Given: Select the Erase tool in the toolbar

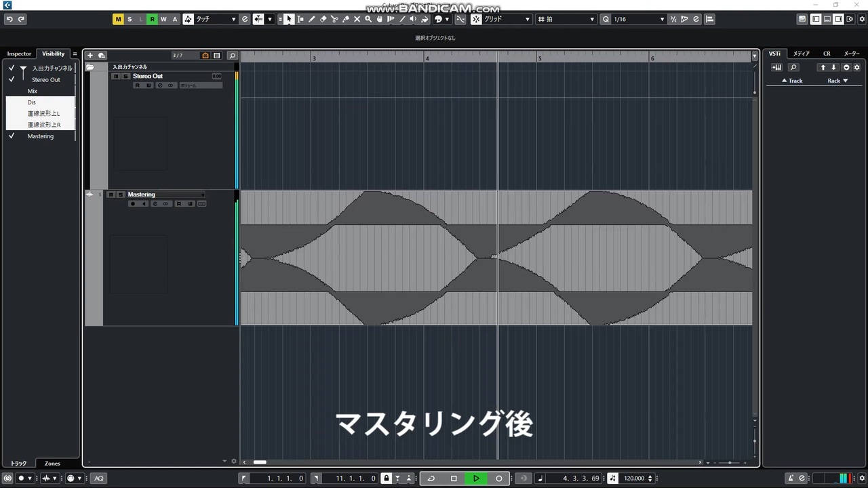Looking at the screenshot, I should tap(323, 19).
